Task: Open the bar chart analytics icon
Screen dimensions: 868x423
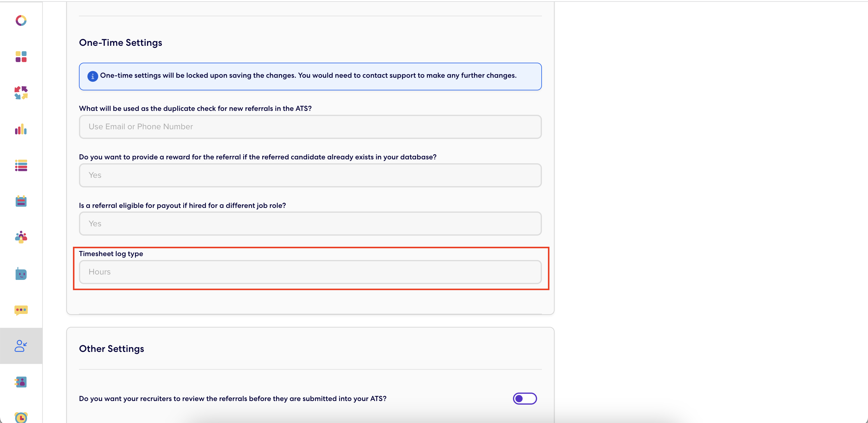Action: tap(21, 129)
